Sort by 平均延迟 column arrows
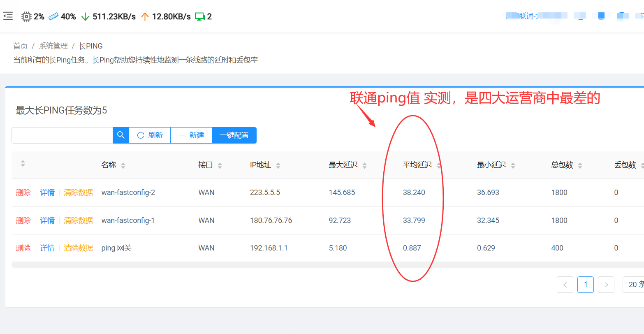Viewport: 644px width, 334px height. (439, 165)
